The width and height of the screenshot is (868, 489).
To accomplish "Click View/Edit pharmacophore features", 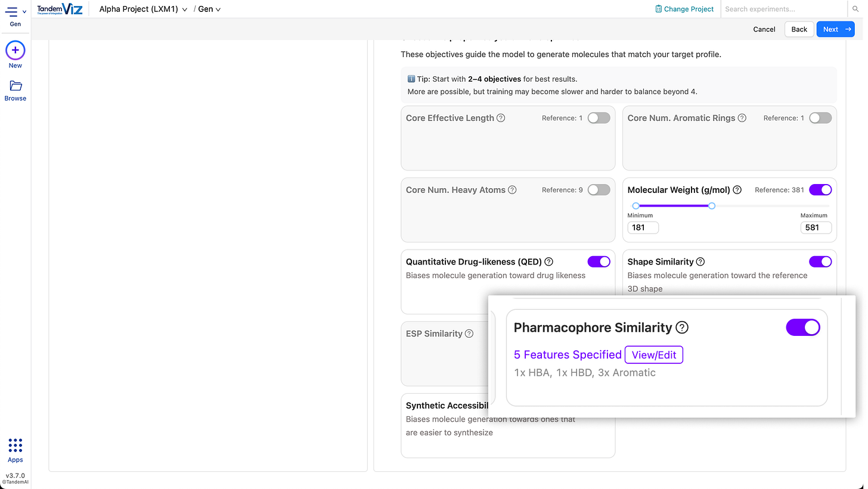I will tap(653, 355).
